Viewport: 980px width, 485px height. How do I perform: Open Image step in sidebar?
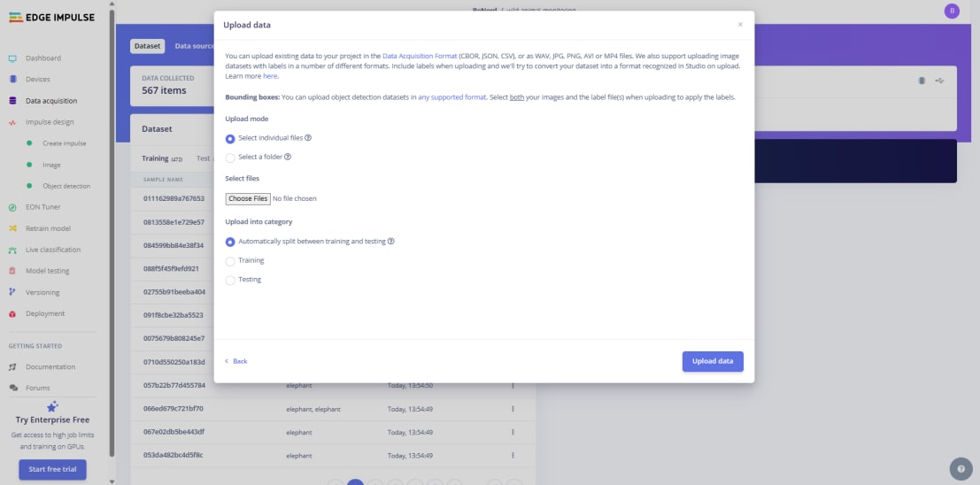51,165
